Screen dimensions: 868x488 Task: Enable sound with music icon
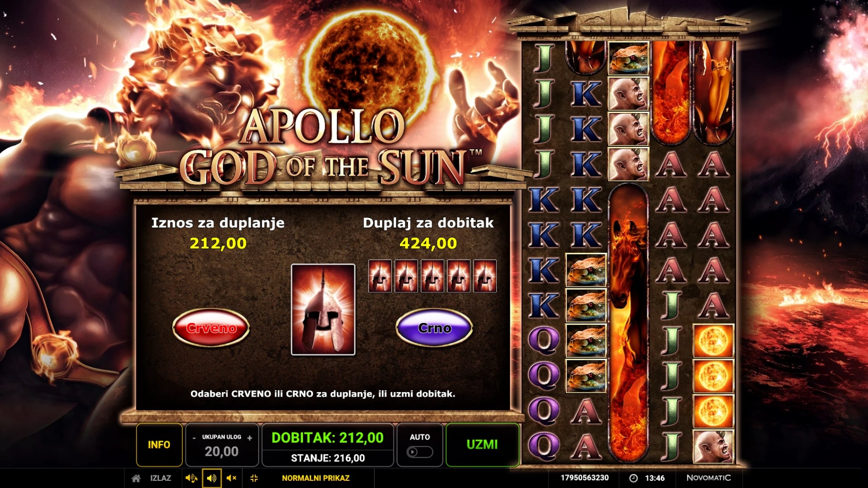tap(191, 478)
